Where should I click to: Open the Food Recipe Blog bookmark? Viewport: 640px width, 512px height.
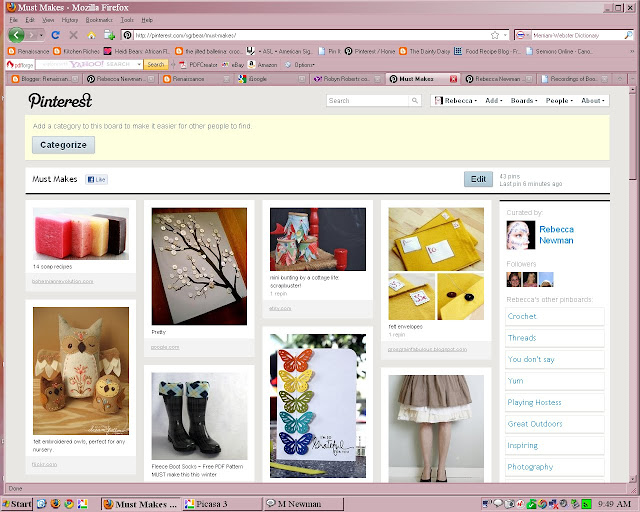click(x=487, y=51)
